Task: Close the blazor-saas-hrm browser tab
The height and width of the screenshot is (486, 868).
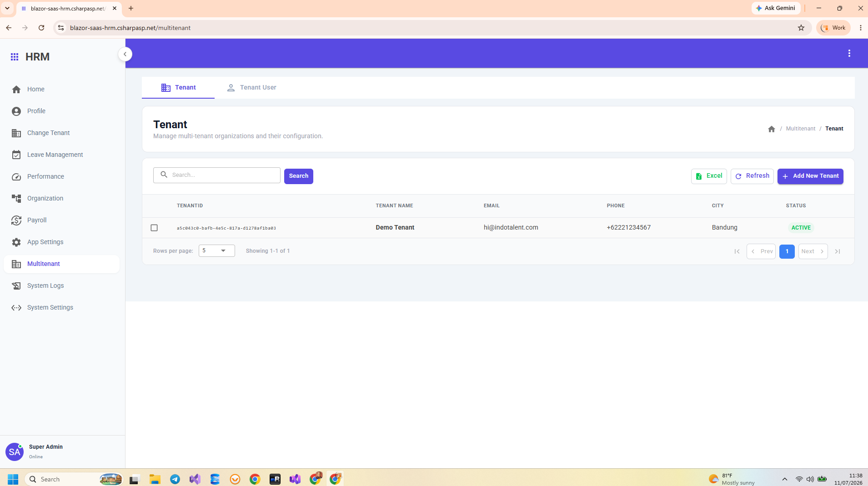Action: coord(115,8)
